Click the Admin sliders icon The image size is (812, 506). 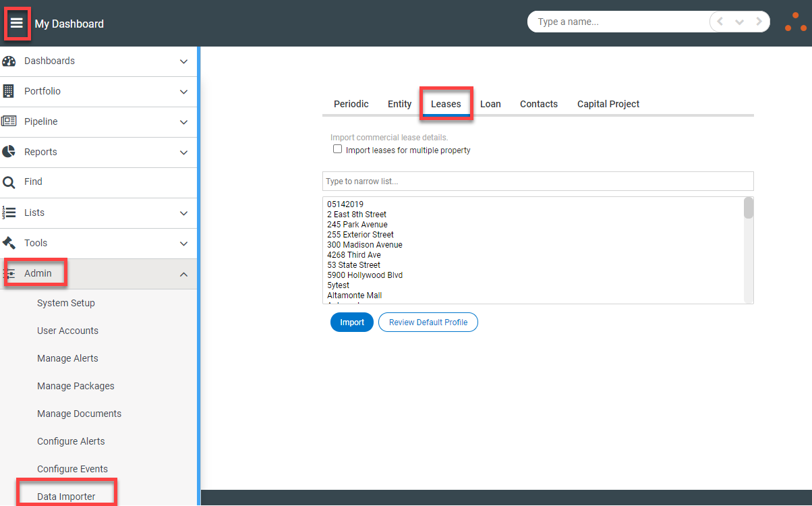10,273
